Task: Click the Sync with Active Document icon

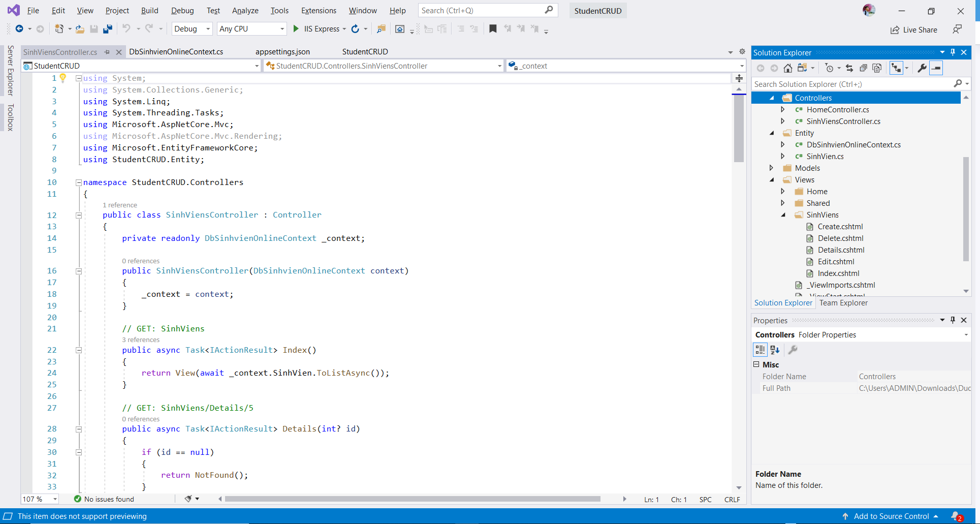Action: (849, 68)
